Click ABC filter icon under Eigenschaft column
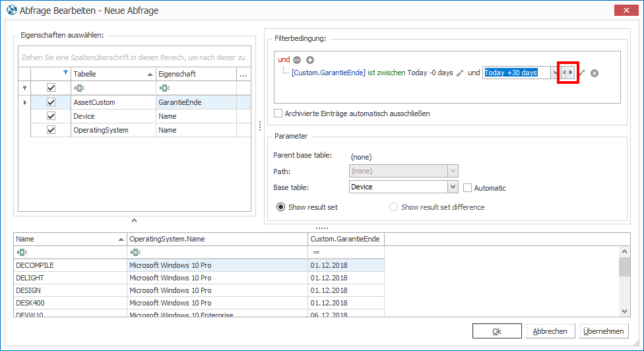The image size is (644, 351). click(x=164, y=88)
